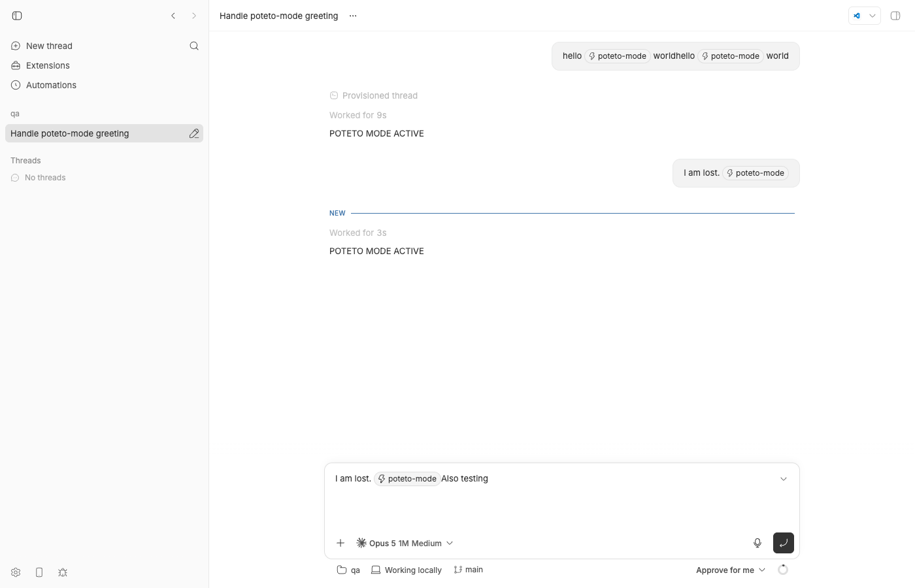This screenshot has width=915, height=588.
Task: Open the project in VS Code icon
Action: (857, 16)
